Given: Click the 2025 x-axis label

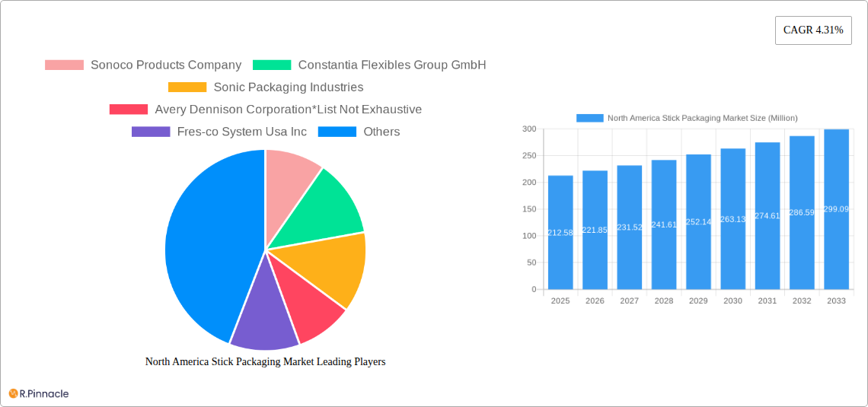Looking at the screenshot, I should [x=560, y=301].
